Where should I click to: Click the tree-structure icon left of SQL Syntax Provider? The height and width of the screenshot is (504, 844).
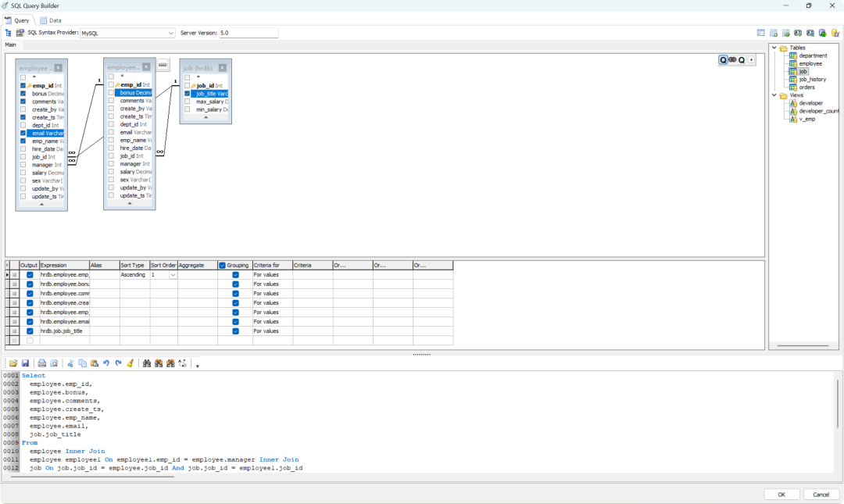[8, 33]
